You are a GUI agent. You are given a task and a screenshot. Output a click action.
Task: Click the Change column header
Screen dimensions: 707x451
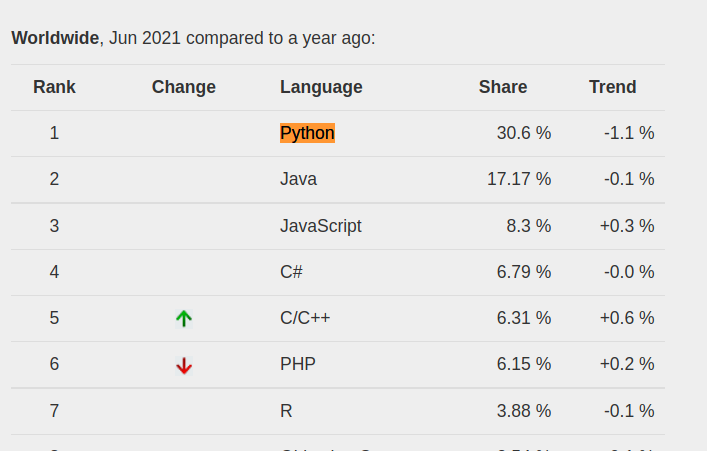(x=184, y=87)
